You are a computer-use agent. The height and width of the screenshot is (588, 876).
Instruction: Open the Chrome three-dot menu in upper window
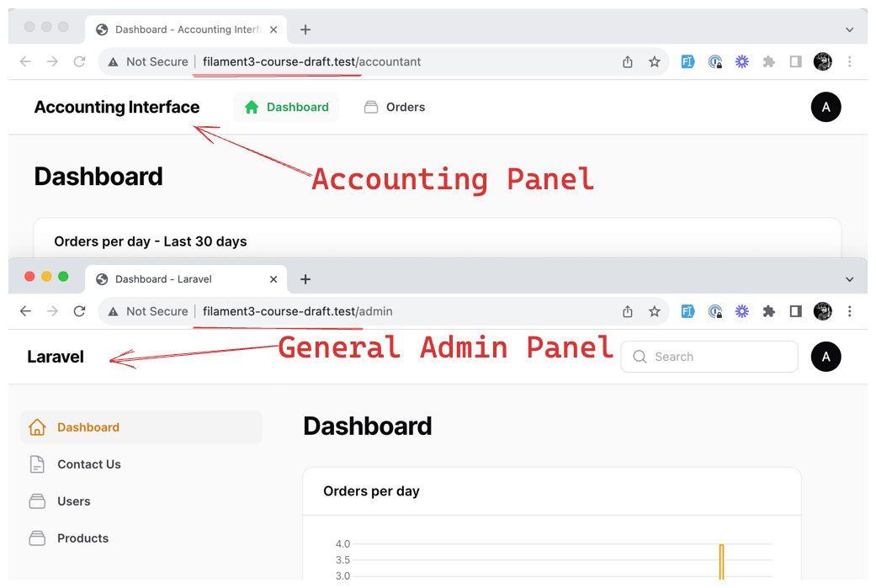[849, 62]
